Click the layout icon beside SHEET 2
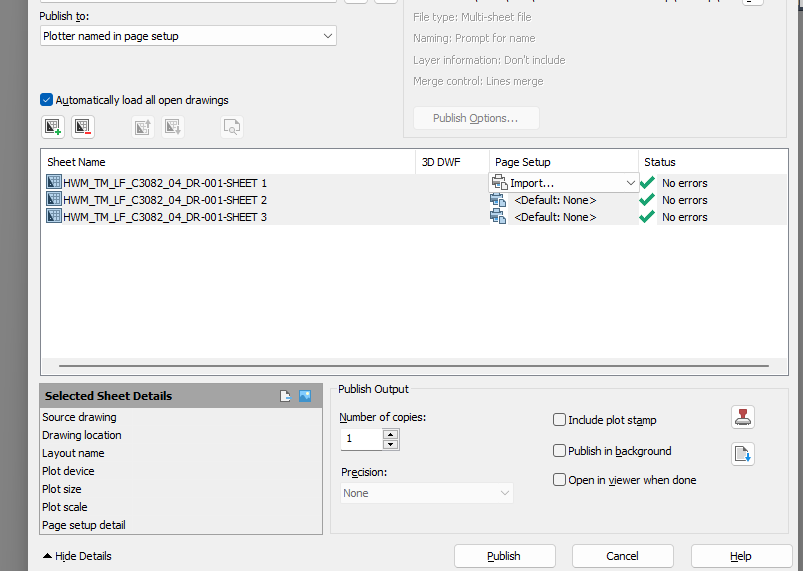803x571 pixels. click(x=54, y=199)
